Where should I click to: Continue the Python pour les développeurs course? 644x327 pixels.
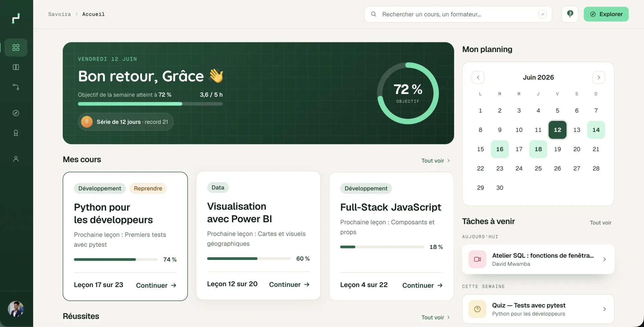156,285
